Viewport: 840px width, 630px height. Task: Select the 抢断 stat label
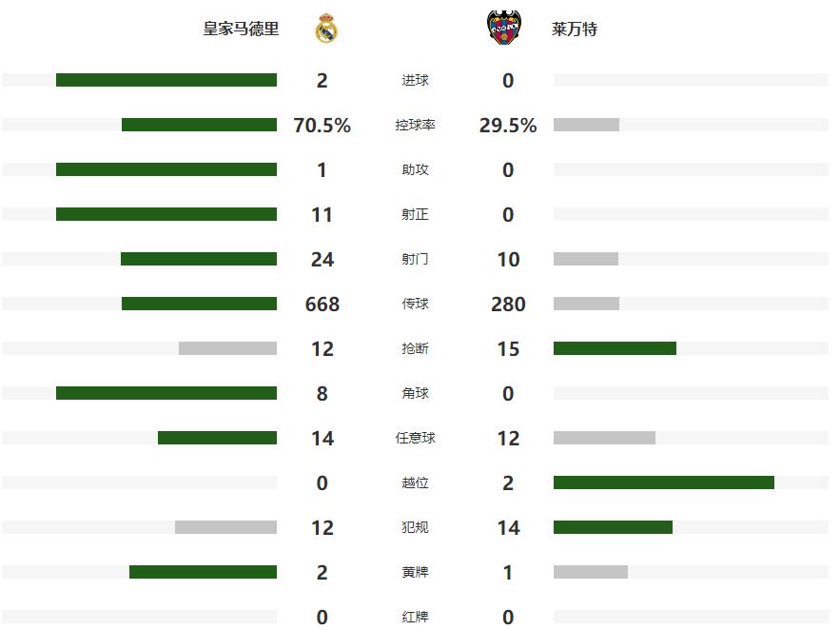pos(415,348)
